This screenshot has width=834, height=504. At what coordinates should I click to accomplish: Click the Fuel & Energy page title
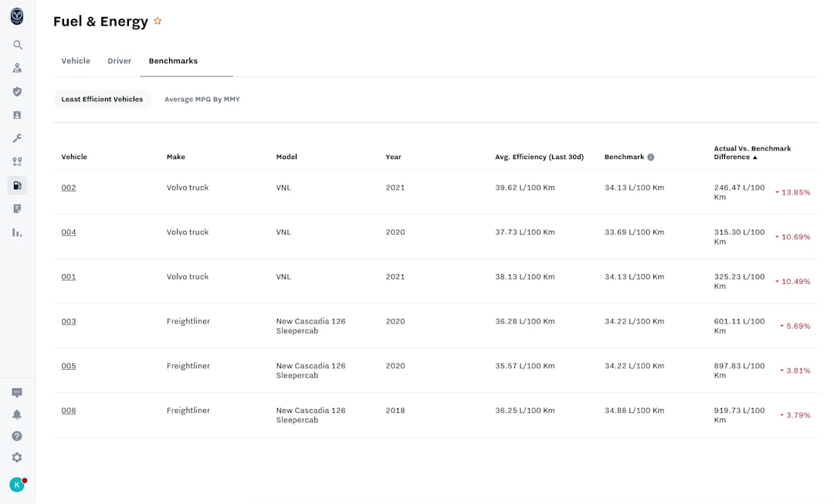pyautogui.click(x=100, y=22)
